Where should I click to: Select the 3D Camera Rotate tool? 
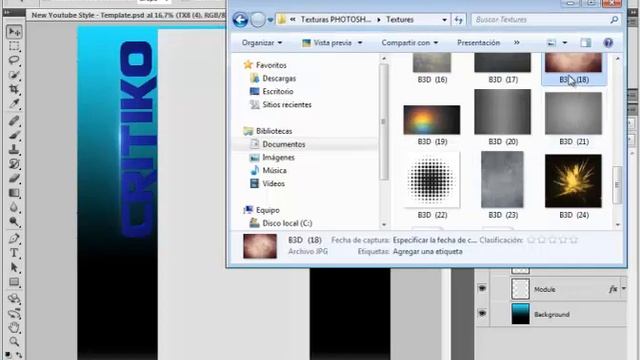pos(14,313)
